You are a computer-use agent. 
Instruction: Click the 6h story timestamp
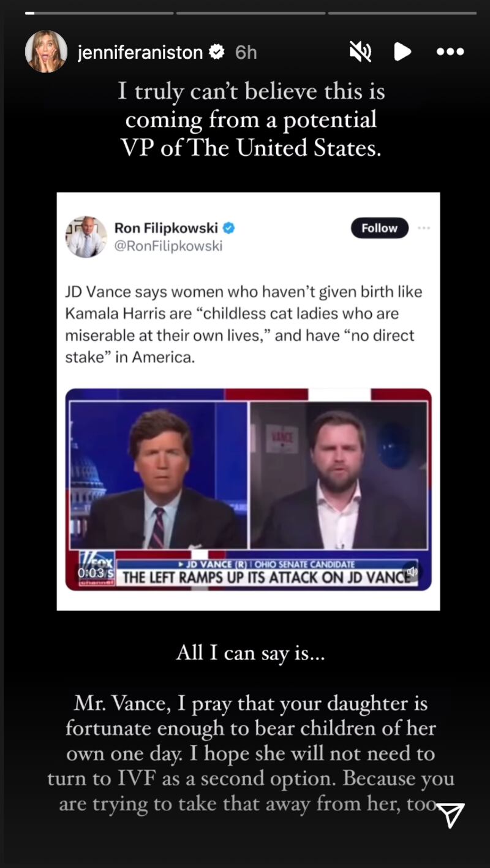tap(246, 53)
